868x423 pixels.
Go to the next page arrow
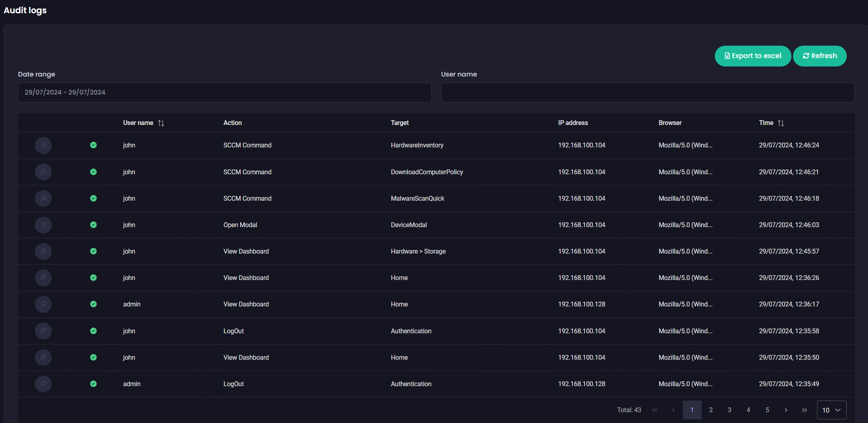[x=786, y=410]
